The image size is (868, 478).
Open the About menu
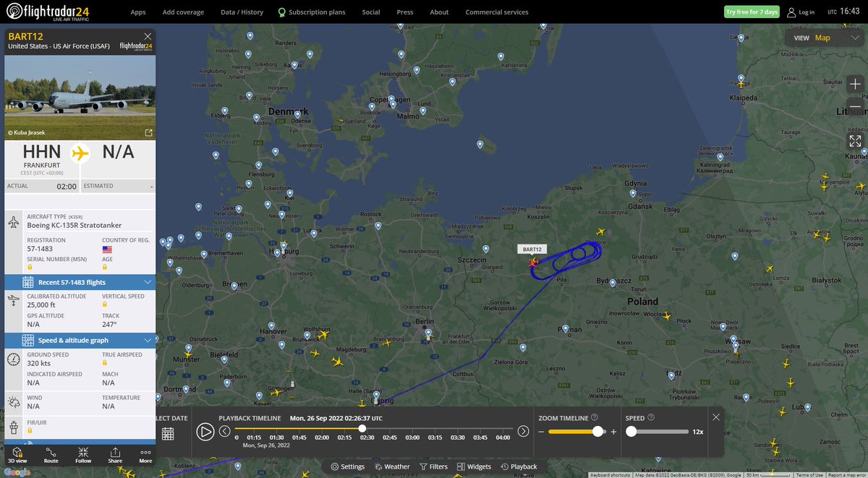click(x=439, y=12)
